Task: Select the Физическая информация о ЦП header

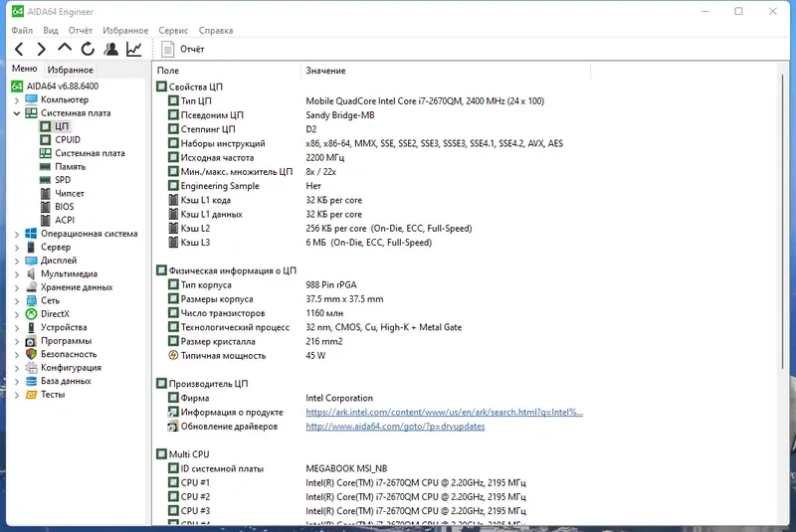Action: tap(227, 270)
